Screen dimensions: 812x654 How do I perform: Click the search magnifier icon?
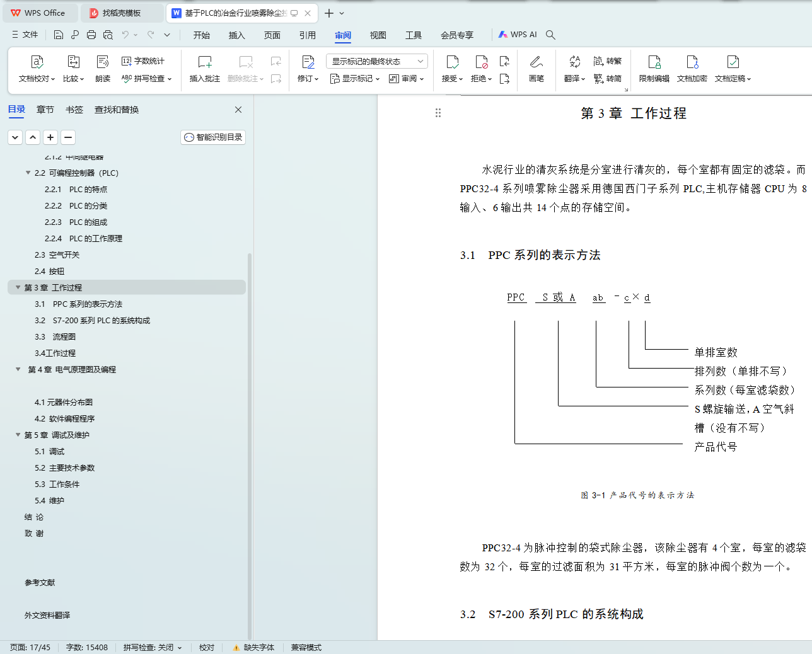tap(550, 35)
